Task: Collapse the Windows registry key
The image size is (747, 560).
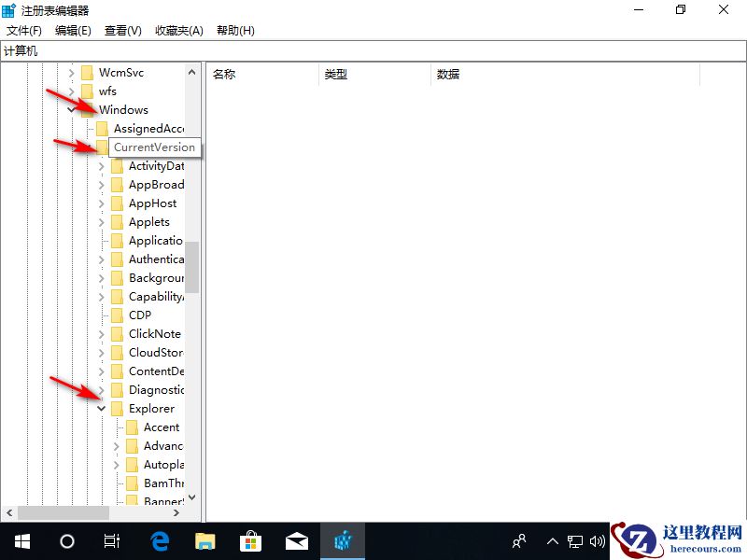Action: coord(72,109)
